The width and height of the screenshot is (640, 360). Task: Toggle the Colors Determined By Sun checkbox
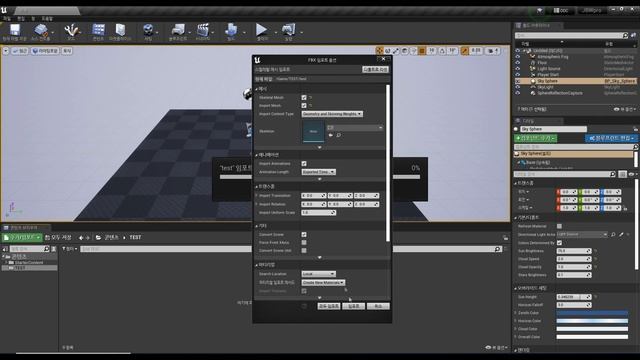pyautogui.click(x=559, y=243)
